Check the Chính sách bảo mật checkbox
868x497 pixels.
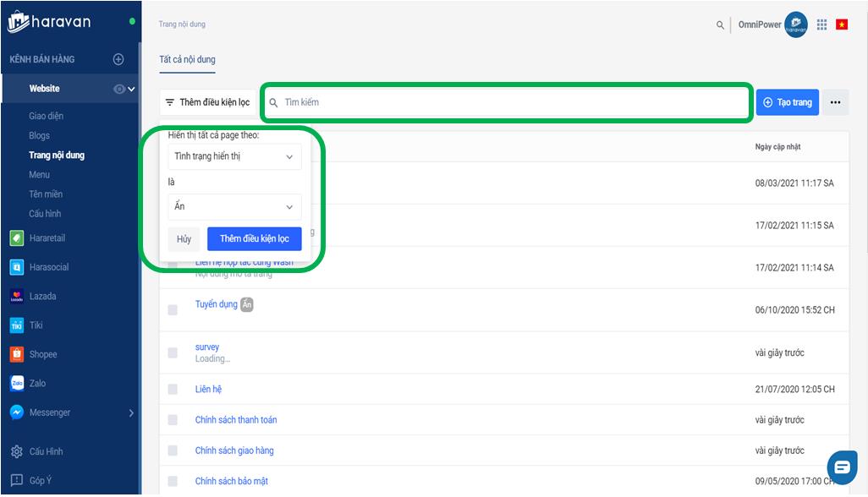(x=173, y=482)
